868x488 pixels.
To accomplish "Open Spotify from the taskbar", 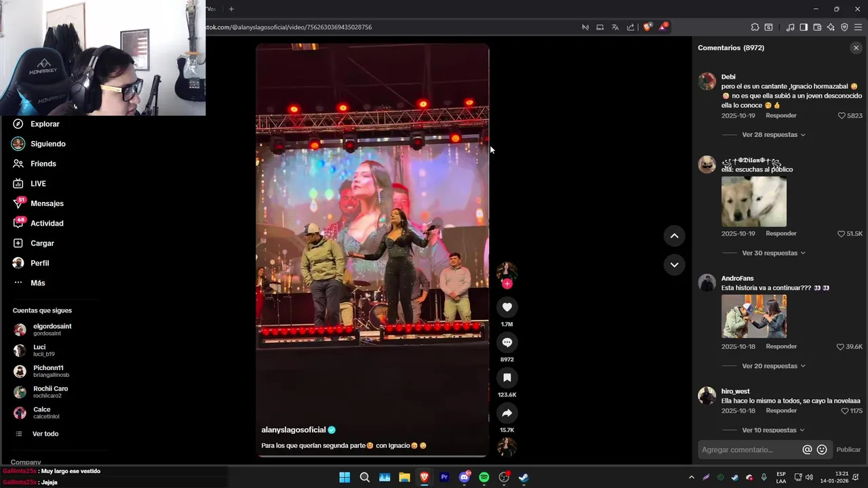I will coord(484,477).
